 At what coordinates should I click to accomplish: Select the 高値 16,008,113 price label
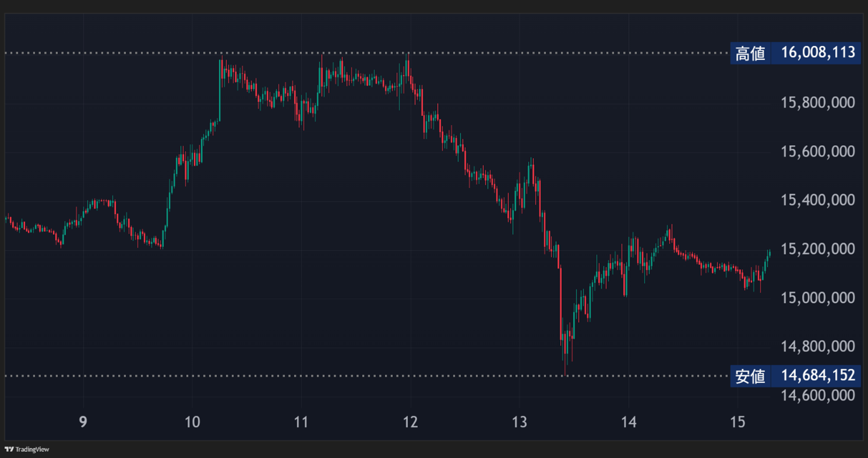coord(795,53)
